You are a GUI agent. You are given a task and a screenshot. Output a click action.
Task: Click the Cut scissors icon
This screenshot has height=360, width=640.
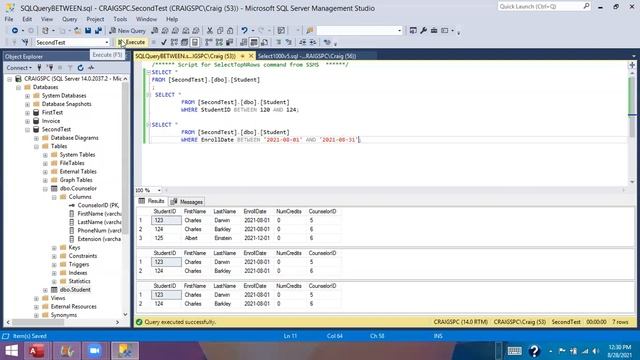[210, 31]
